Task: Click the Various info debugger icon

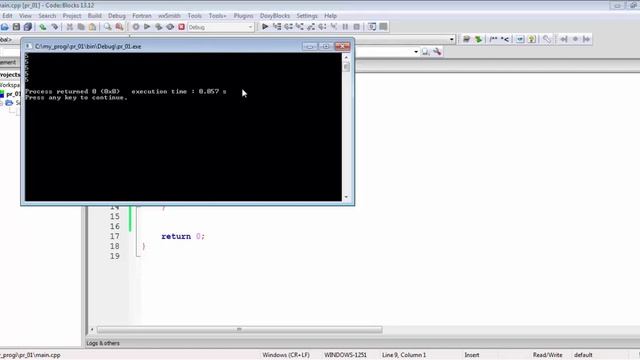Action: tap(383, 27)
